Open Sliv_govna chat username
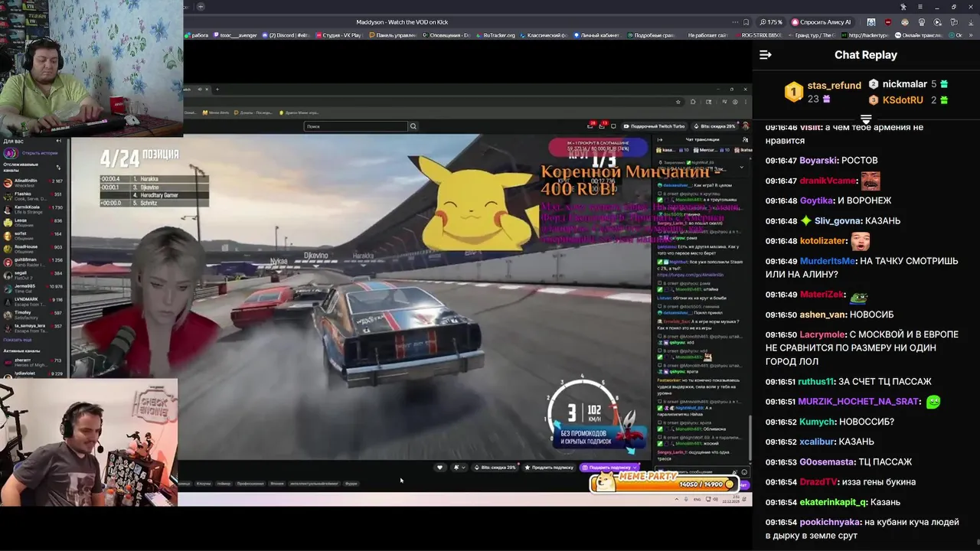 click(x=838, y=221)
